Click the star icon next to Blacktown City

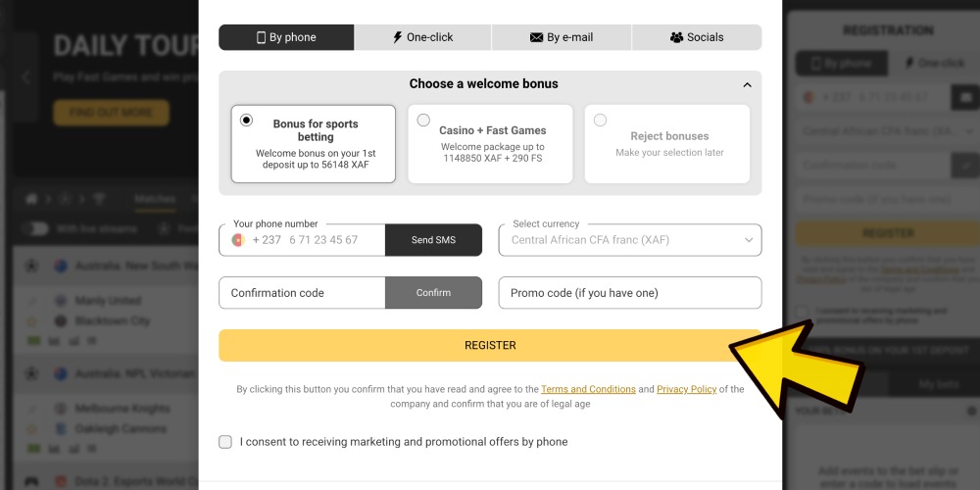pos(31,321)
